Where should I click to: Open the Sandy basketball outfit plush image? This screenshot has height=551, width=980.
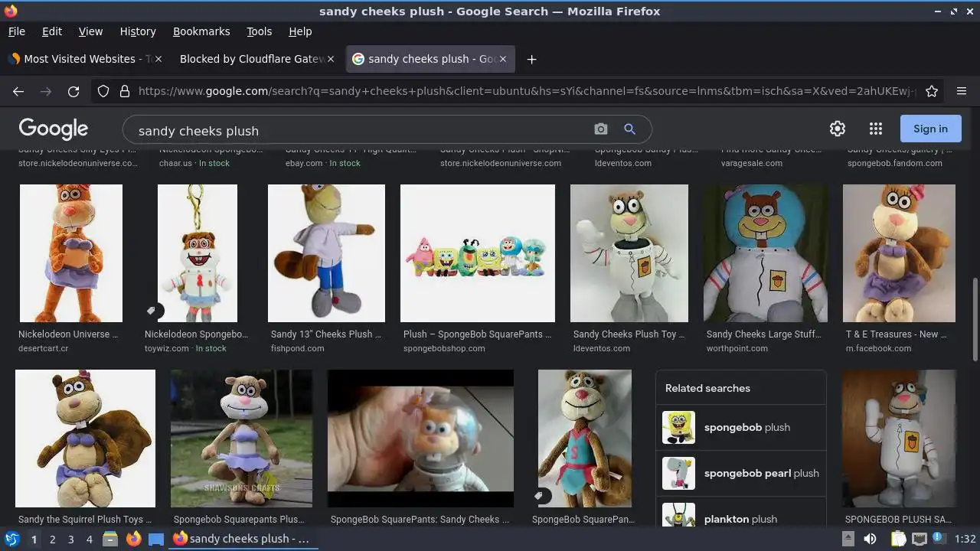coord(585,439)
